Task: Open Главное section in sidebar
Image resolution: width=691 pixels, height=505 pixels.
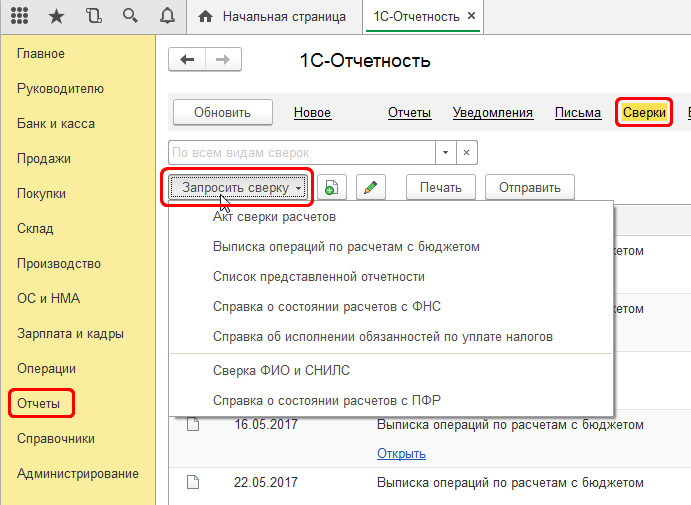Action: coord(41,54)
